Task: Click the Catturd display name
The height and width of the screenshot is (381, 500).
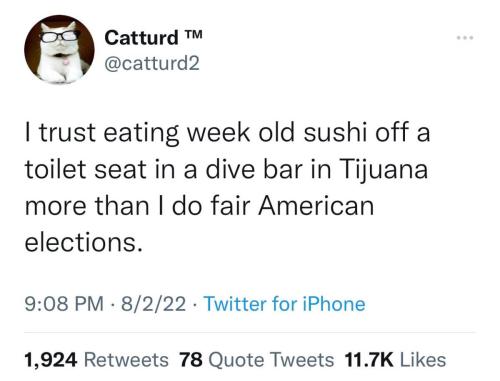Action: [141, 37]
